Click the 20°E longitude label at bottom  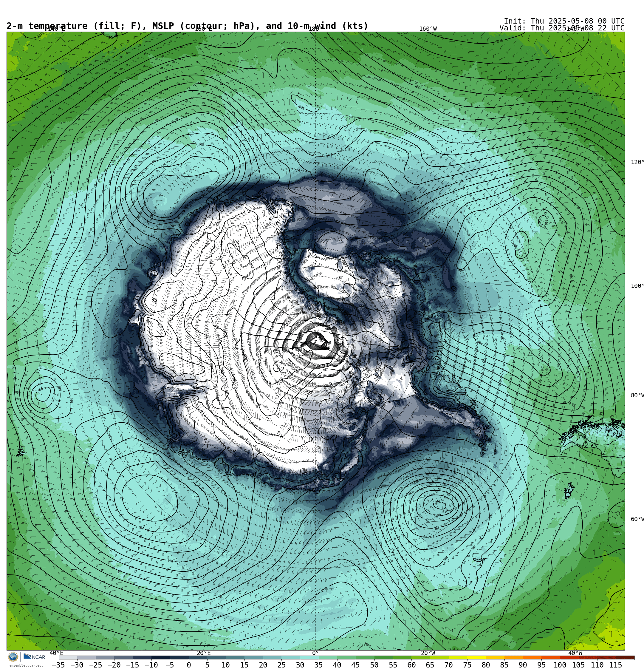click(x=204, y=653)
